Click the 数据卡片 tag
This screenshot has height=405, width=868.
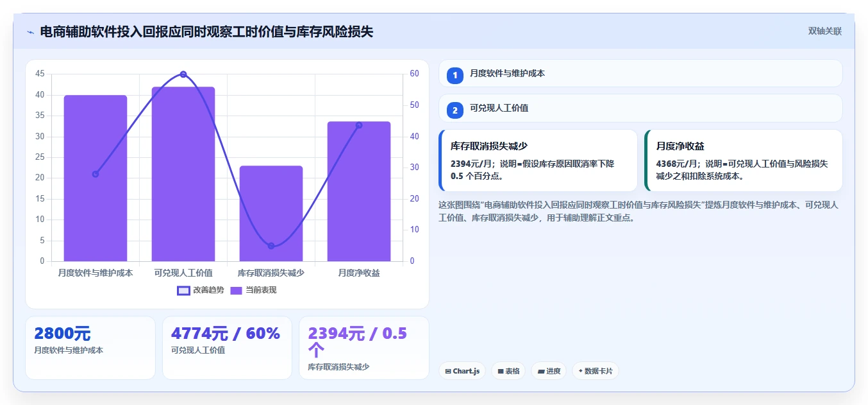(x=595, y=371)
